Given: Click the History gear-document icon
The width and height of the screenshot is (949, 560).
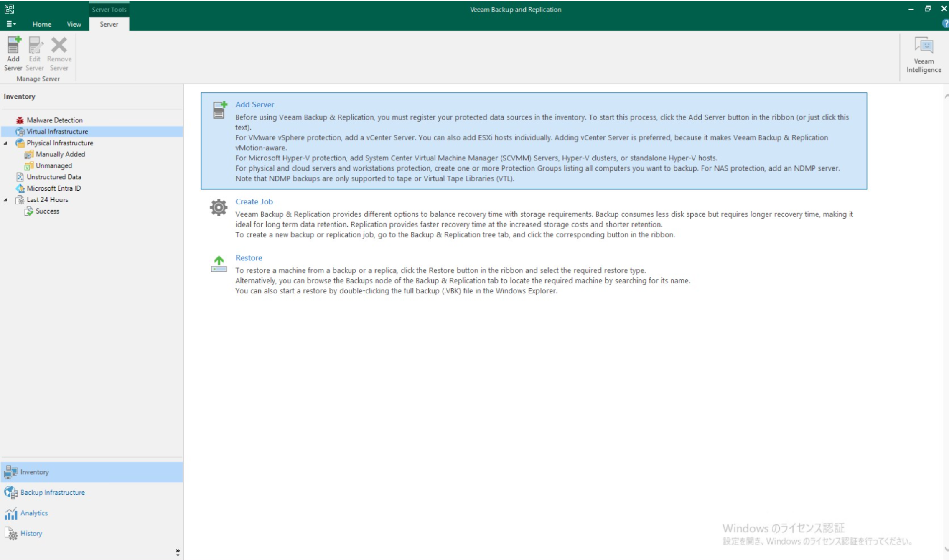Looking at the screenshot, I should [11, 534].
